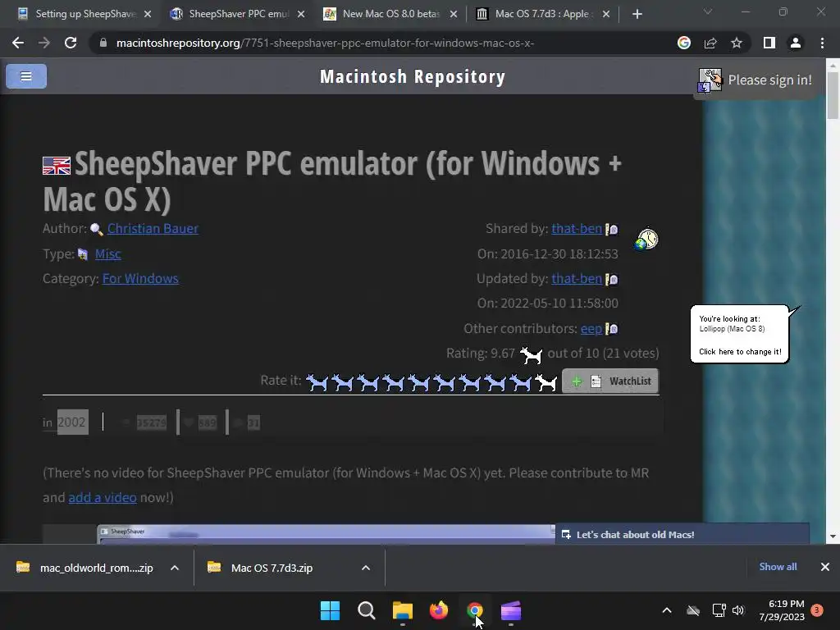
Task: Click Show all downloads
Action: [x=778, y=567]
